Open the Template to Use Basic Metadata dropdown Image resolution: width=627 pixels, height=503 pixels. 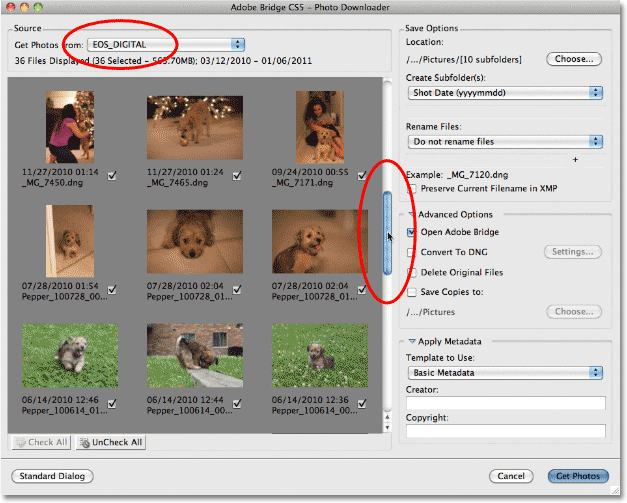click(x=505, y=373)
